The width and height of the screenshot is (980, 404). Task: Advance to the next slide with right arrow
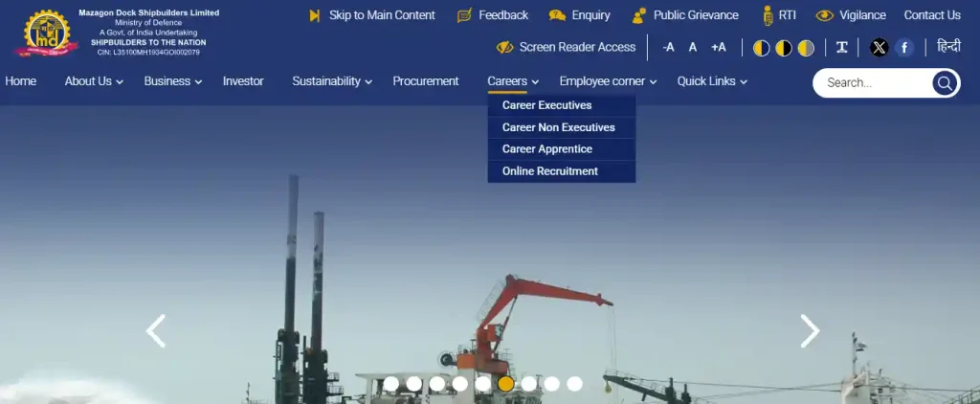click(x=810, y=331)
